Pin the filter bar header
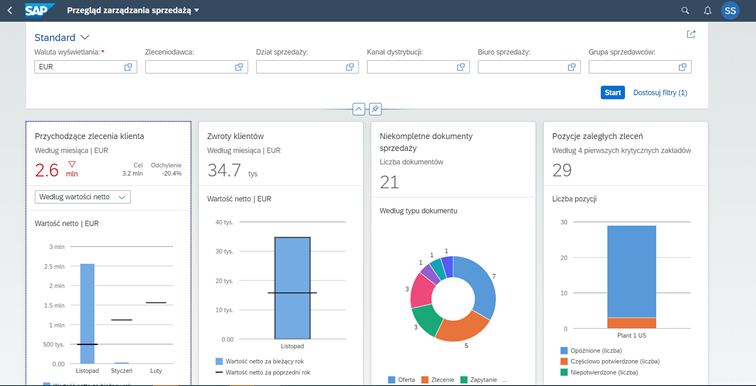The image size is (756, 386). pos(375,109)
